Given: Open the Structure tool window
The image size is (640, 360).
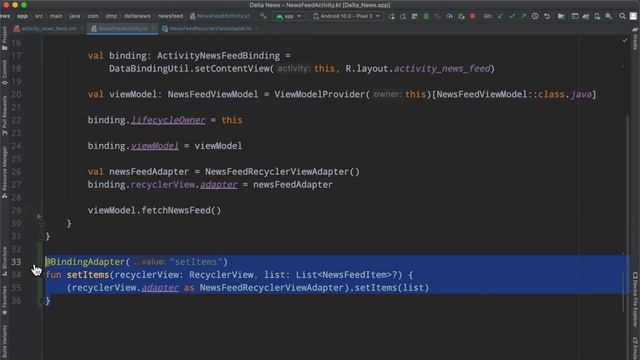Looking at the screenshot, I should pyautogui.click(x=4, y=261).
